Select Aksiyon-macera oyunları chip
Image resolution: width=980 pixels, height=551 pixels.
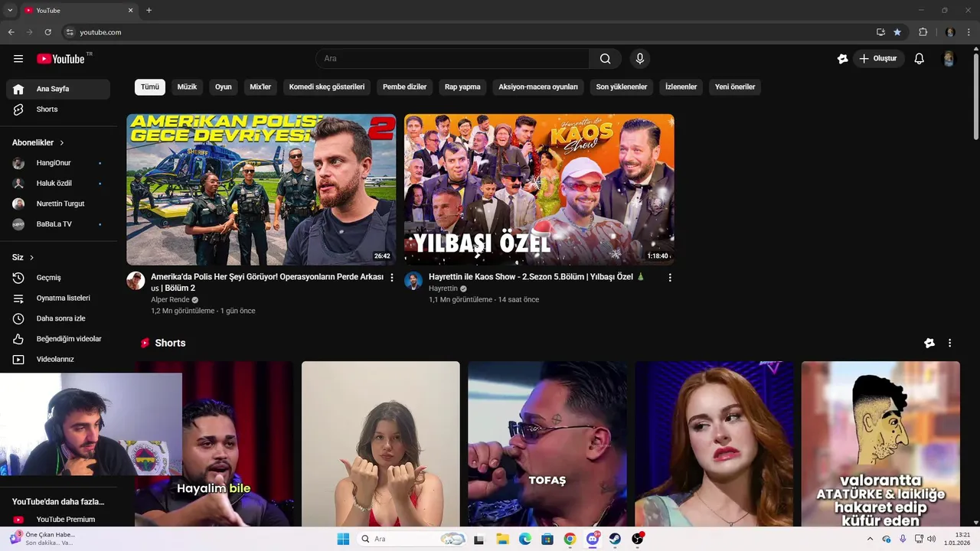pos(538,87)
